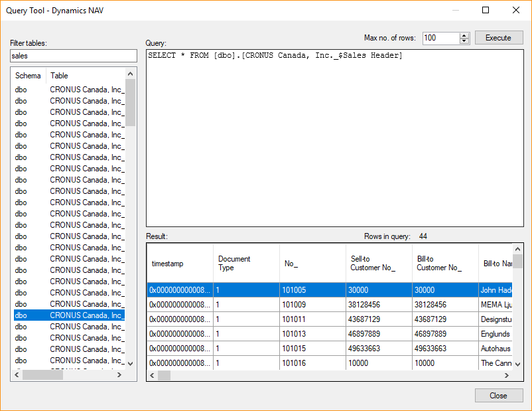
Task: Click the John Had... Bill-to Name cell
Action: [496, 290]
